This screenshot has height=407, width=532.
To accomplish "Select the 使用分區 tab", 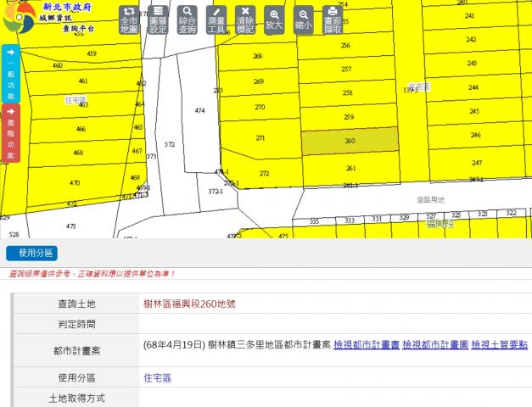I will [32, 253].
